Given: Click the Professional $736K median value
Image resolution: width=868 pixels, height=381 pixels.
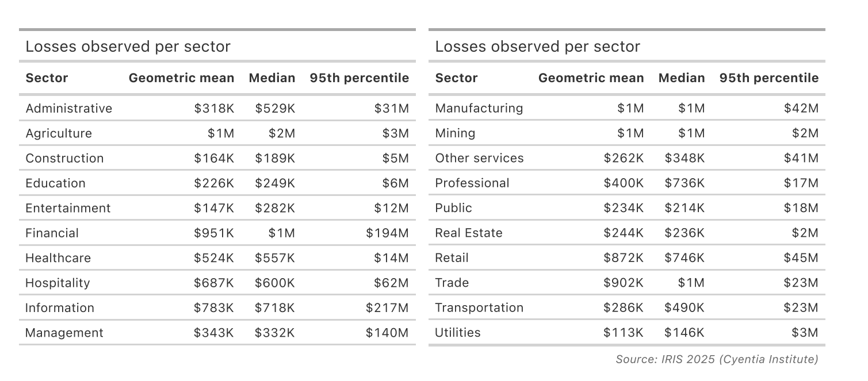Looking at the screenshot, I should point(684,183).
